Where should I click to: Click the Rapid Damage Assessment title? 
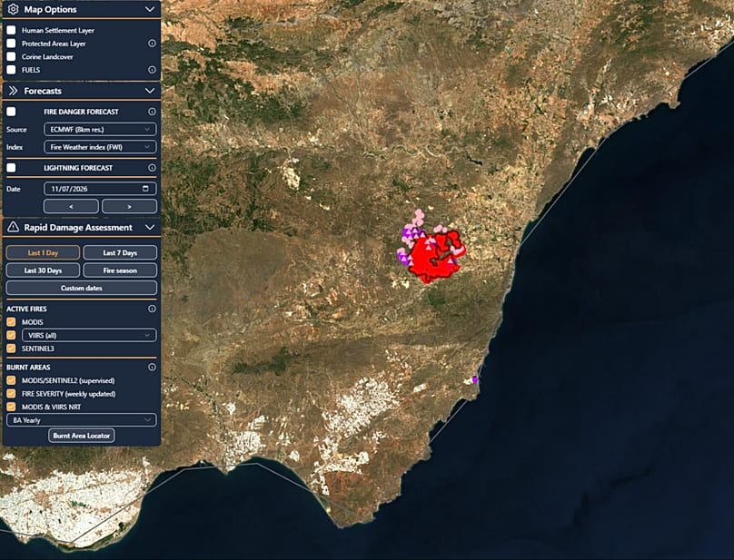78,228
